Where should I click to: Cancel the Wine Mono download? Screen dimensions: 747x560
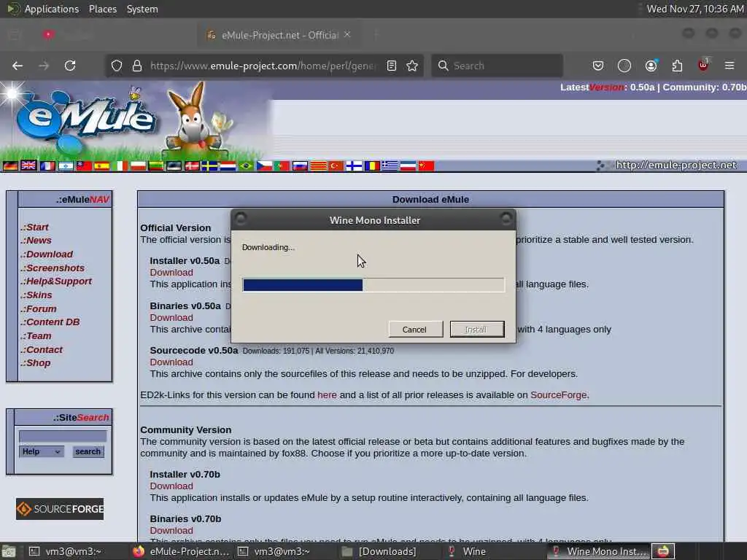pyautogui.click(x=415, y=330)
